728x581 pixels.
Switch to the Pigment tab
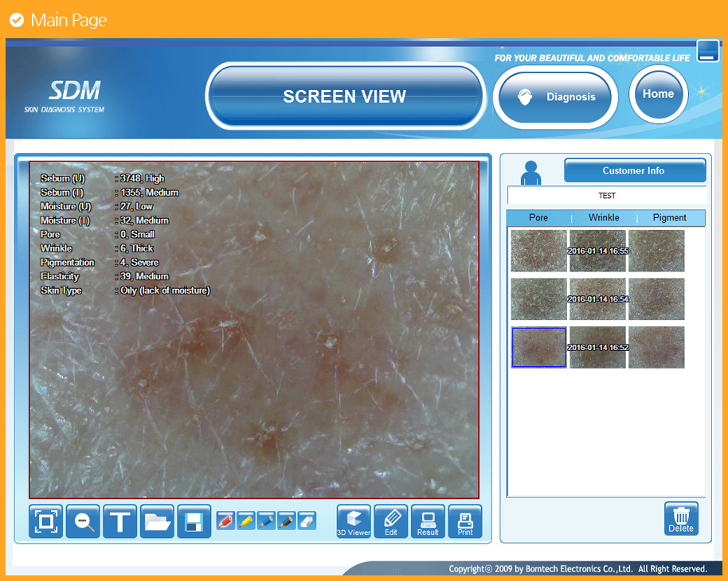[669, 218]
